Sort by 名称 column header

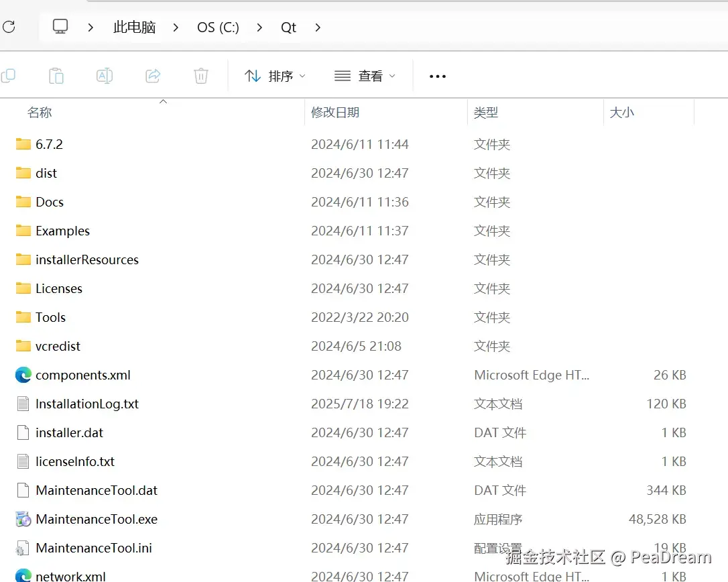[40, 113]
